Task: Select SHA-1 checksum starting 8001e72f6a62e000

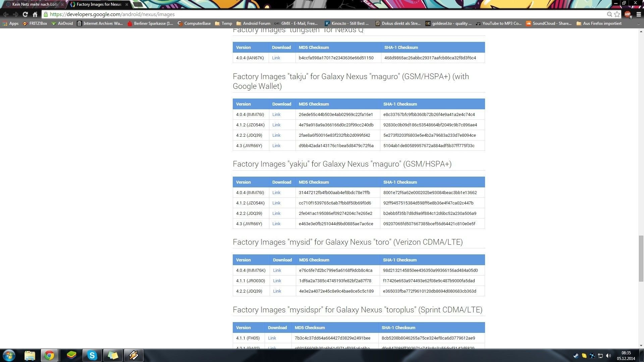Action: (x=430, y=193)
